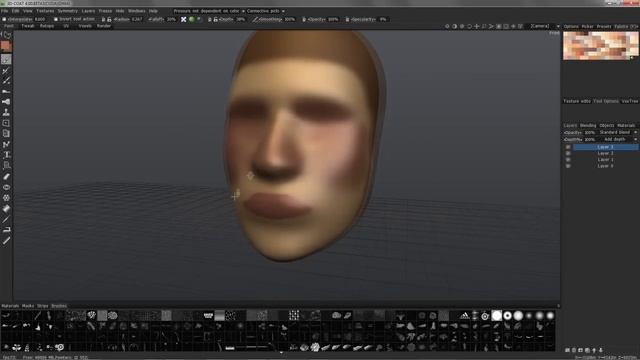Open the Windows menu
The height and width of the screenshot is (360, 640).
tap(136, 11)
